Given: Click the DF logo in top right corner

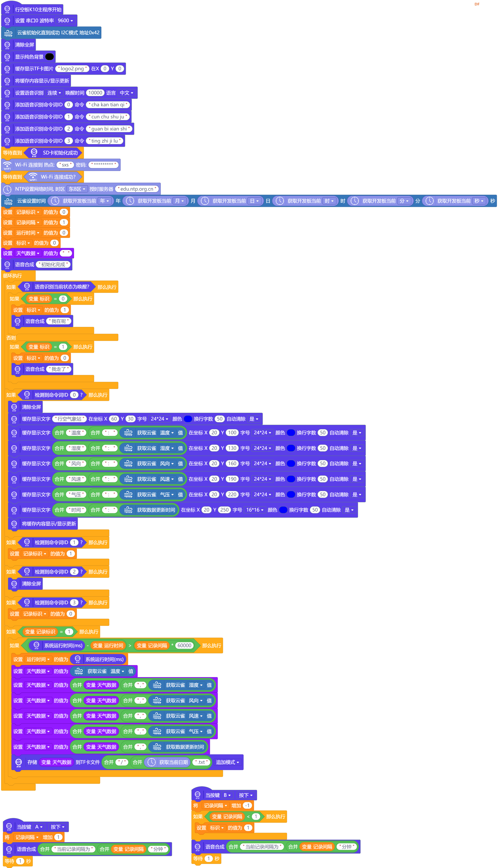Looking at the screenshot, I should click(477, 4).
